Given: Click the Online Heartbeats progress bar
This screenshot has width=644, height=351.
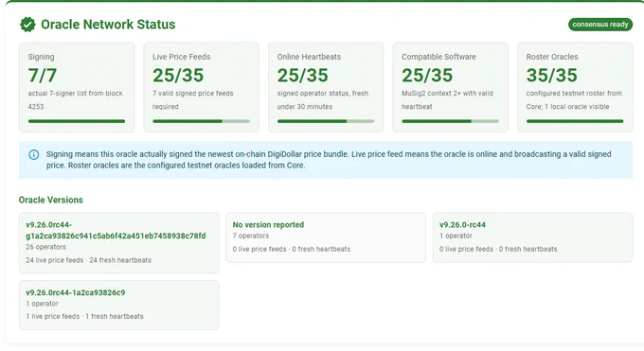Looking at the screenshot, I should [x=326, y=121].
